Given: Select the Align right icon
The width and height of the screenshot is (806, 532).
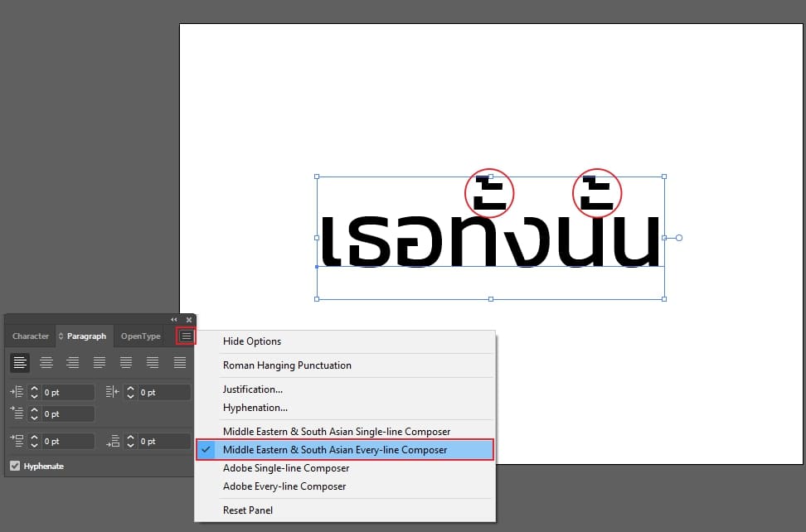Looking at the screenshot, I should tap(72, 363).
